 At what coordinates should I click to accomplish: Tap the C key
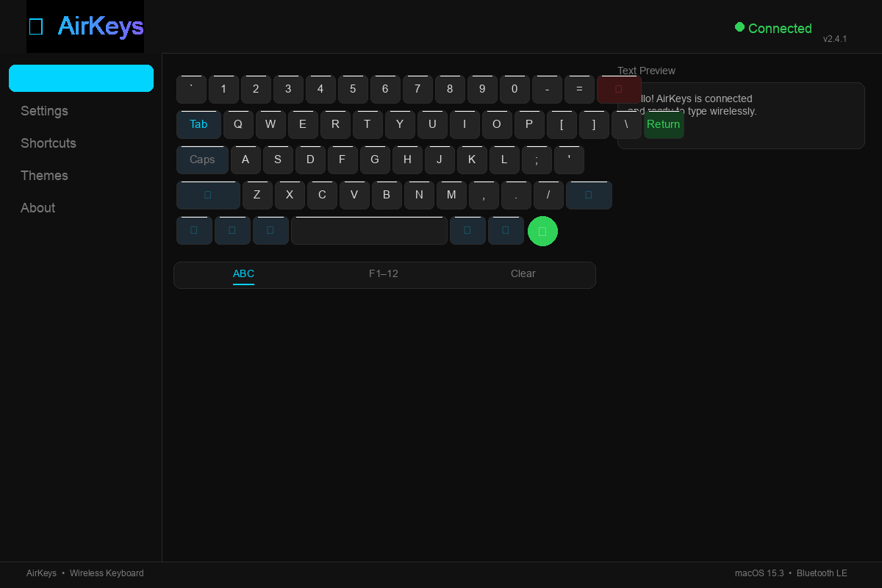click(x=322, y=195)
